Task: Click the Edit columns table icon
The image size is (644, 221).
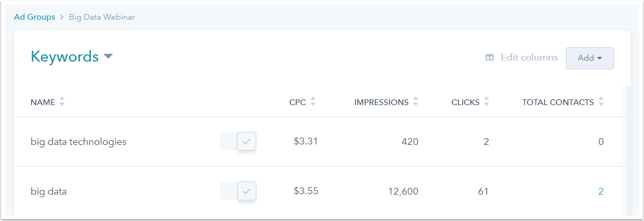Action: pyautogui.click(x=490, y=57)
